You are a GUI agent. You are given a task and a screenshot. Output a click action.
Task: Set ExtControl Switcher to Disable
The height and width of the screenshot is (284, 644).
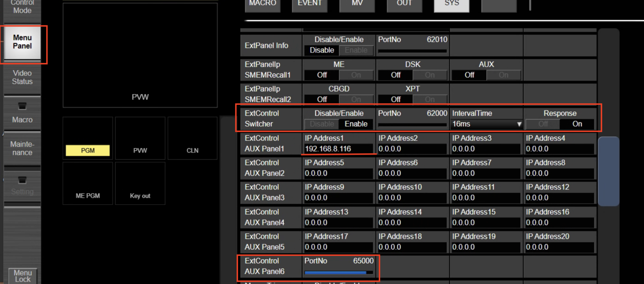coord(322,124)
